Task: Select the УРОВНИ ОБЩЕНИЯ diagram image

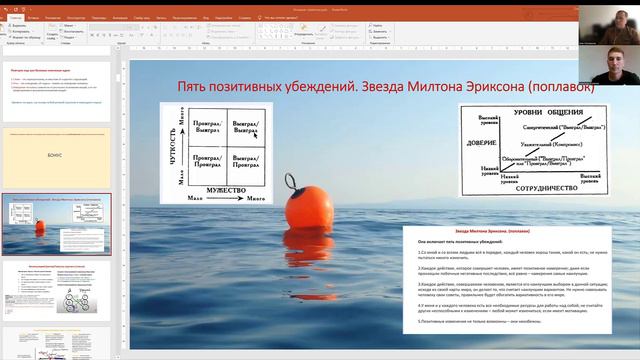Action: (x=534, y=150)
